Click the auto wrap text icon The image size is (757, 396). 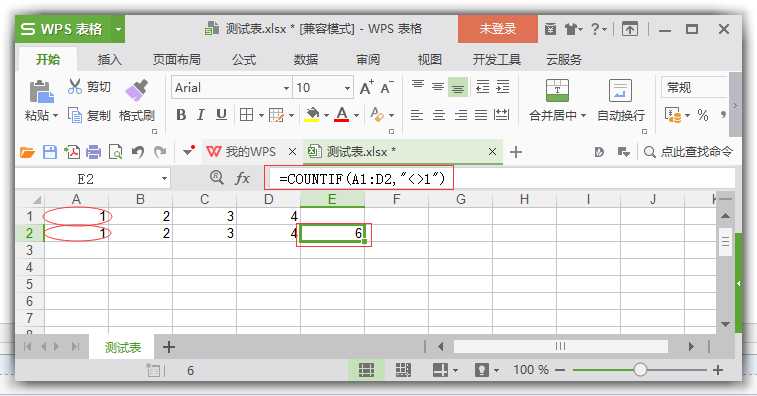[620, 90]
